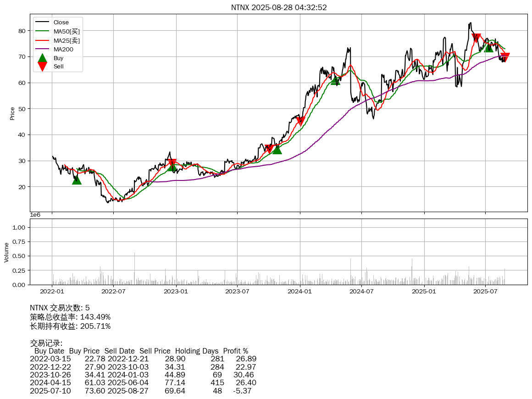The image size is (532, 399).
Task: Select the trade row with 2024-04-15 buy date
Action: [x=143, y=382]
